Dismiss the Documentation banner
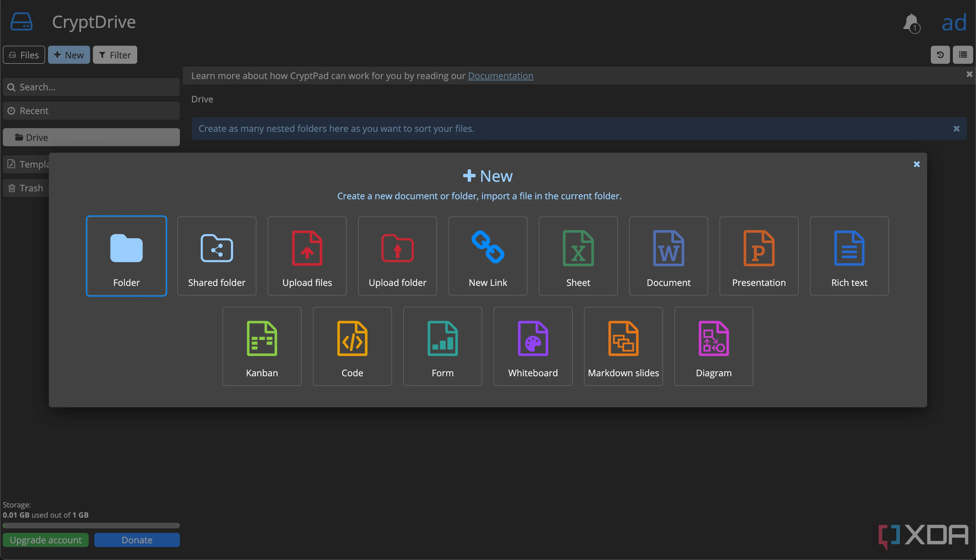976x560 pixels. [x=970, y=74]
